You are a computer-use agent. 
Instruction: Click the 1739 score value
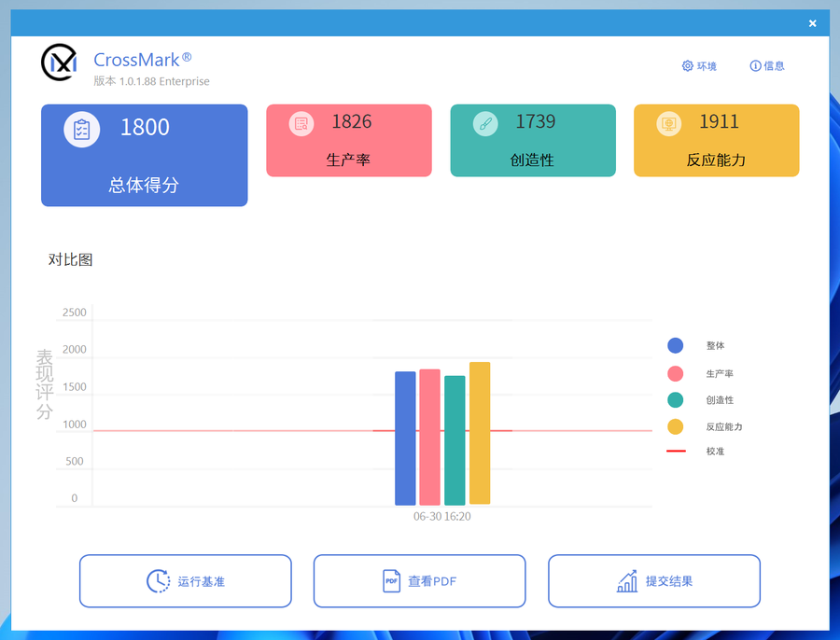[x=535, y=121]
